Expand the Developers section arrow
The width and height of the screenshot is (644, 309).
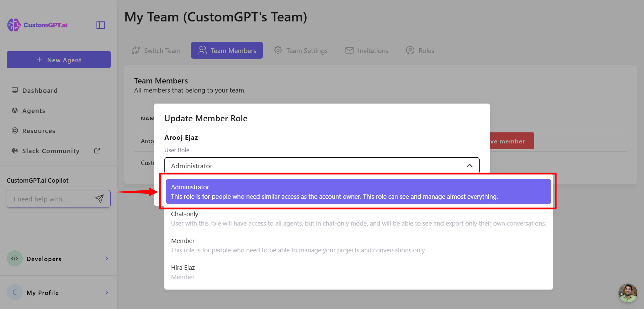[x=107, y=258]
